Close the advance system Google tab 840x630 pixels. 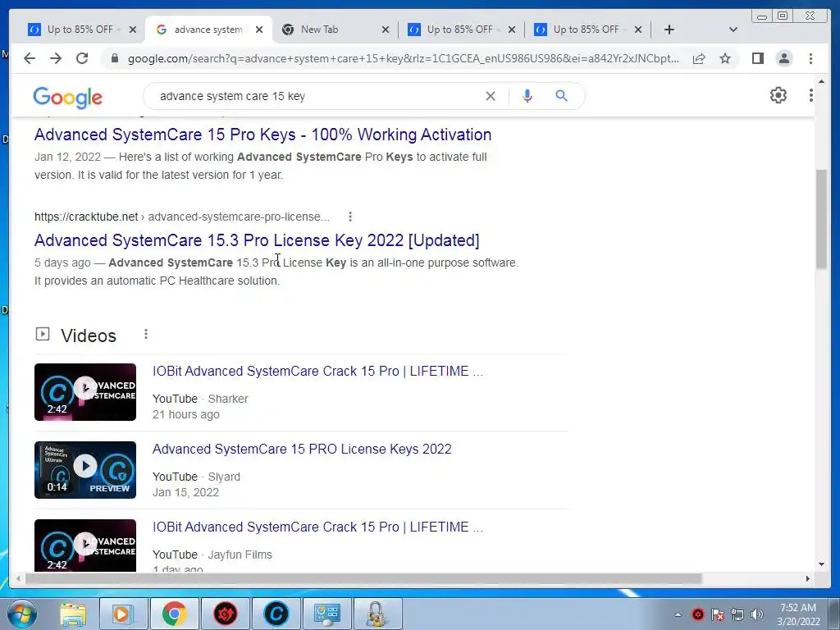(x=259, y=30)
